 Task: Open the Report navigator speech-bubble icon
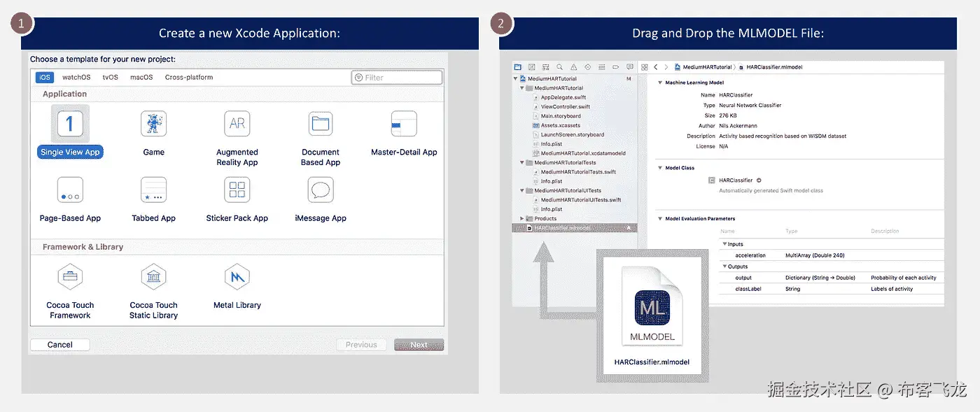point(630,67)
